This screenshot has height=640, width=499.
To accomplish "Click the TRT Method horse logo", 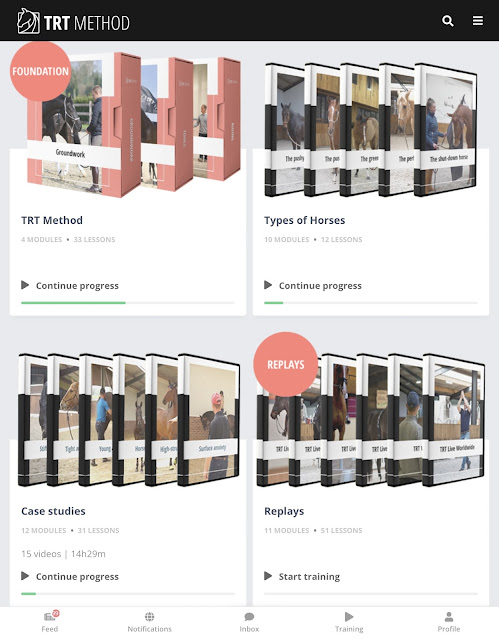I will point(29,21).
